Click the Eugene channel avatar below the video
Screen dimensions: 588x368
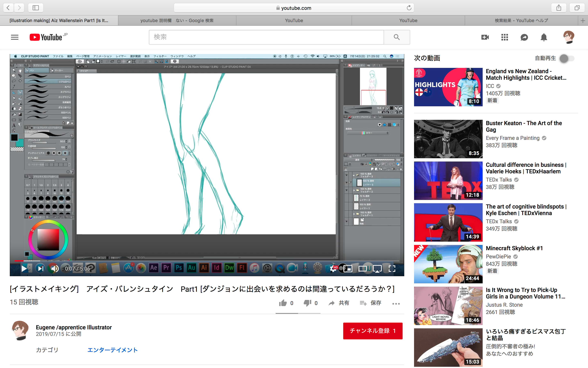pyautogui.click(x=20, y=330)
